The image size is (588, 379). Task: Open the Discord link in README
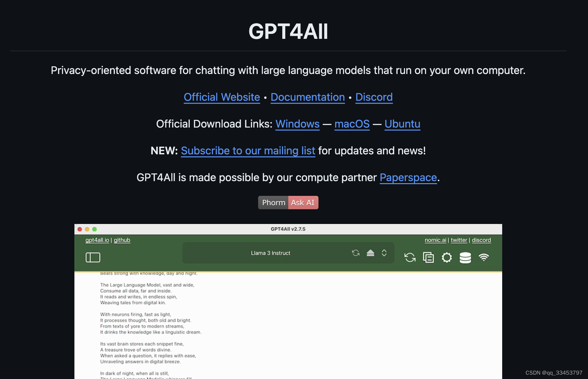[x=374, y=97]
